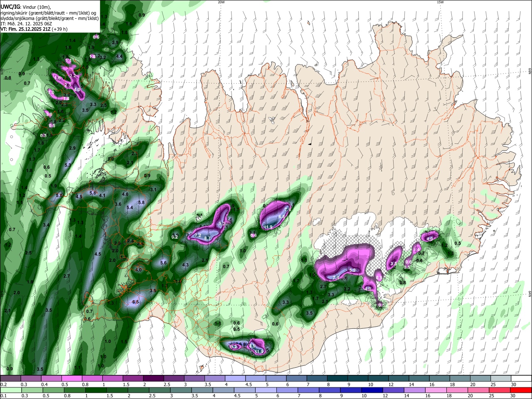The width and height of the screenshot is (532, 399).
Task: Click the 8.7 precipitation value on the map
Action: point(208,238)
